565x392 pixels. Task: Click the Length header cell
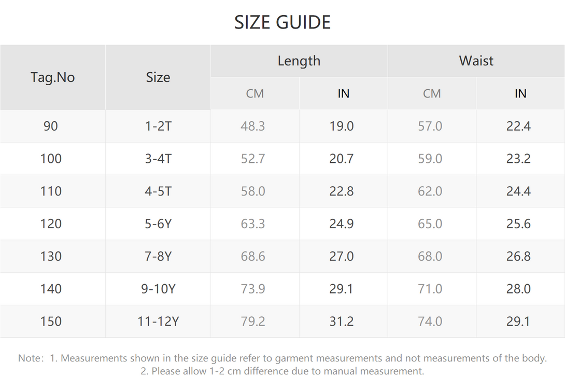tap(299, 61)
